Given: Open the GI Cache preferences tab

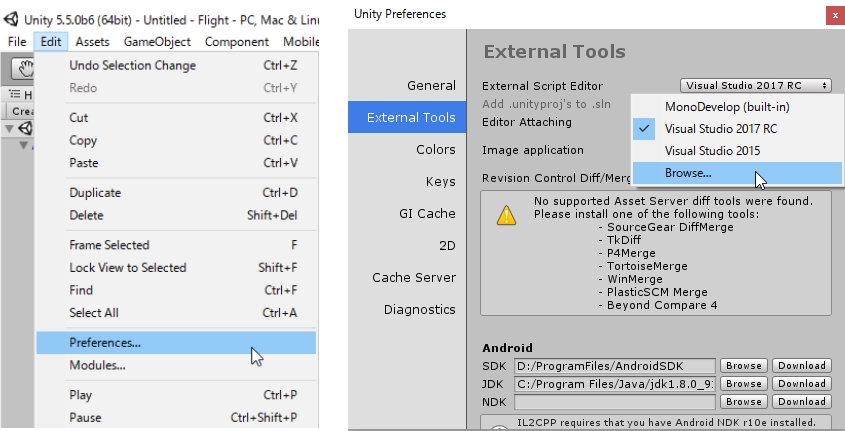Looking at the screenshot, I should (x=407, y=213).
